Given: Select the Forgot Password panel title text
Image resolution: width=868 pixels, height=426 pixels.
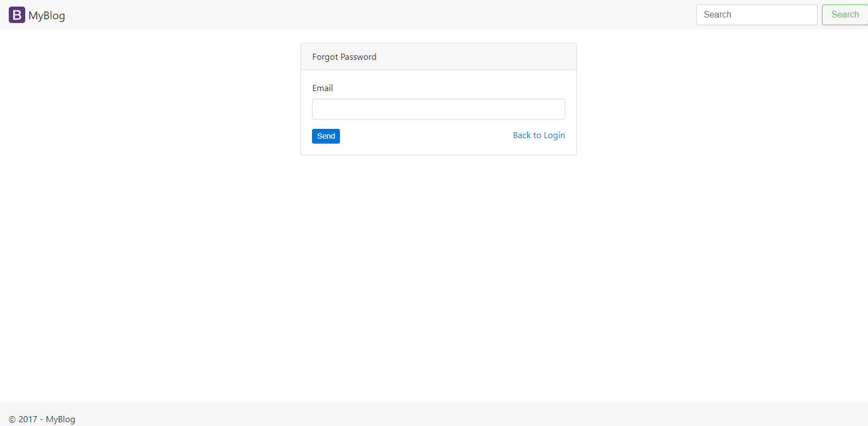Looking at the screenshot, I should click(344, 56).
